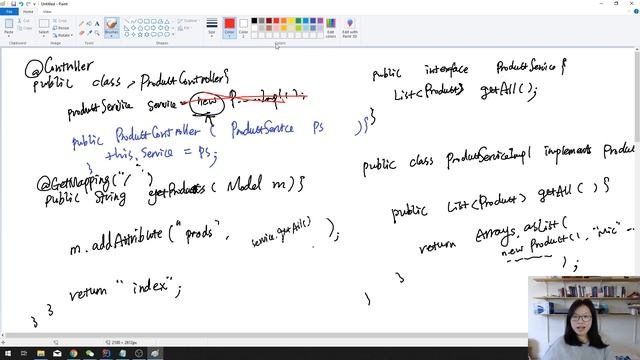640x360 pixels.
Task: Choose the Curve shape
Action: click(x=133, y=21)
